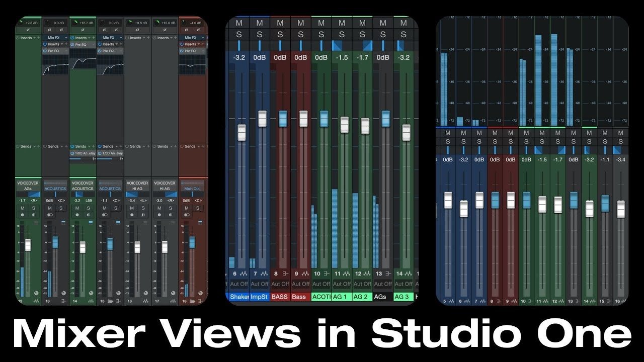Solo channel 16 HI AG in left panel
This screenshot has width=644, height=362.
[143, 208]
